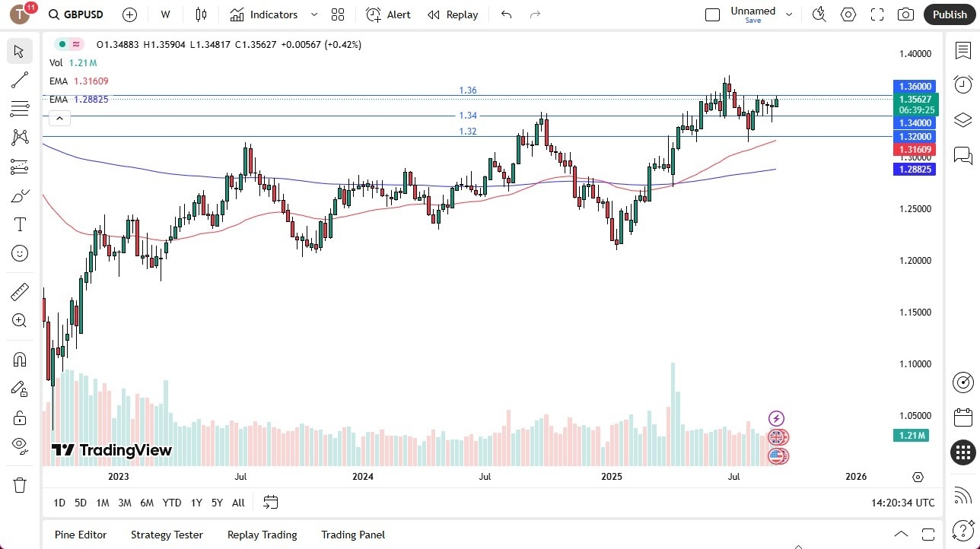Open the Measure ruler tool
Image resolution: width=980 pixels, height=549 pixels.
pos(19,291)
